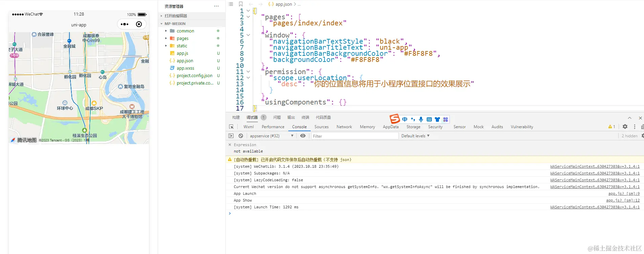Open the Default levels dropdown
This screenshot has height=254, width=644.
(x=415, y=136)
